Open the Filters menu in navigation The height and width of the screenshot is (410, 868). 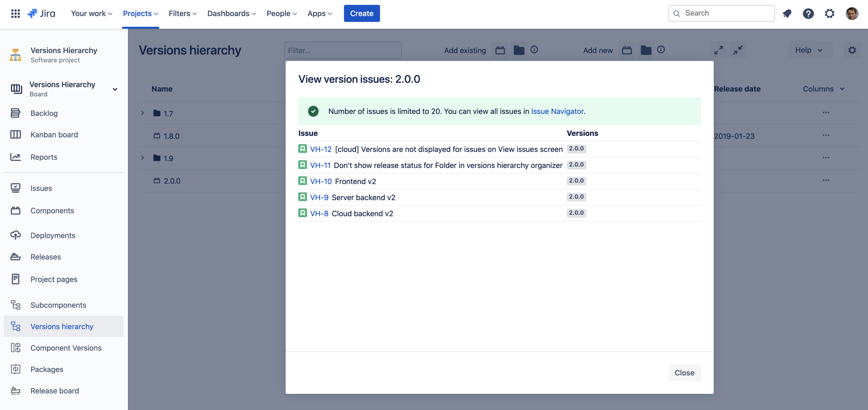[183, 13]
